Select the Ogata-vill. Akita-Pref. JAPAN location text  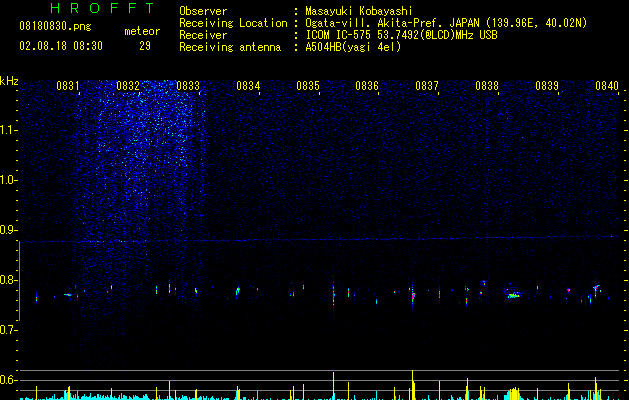coord(446,23)
